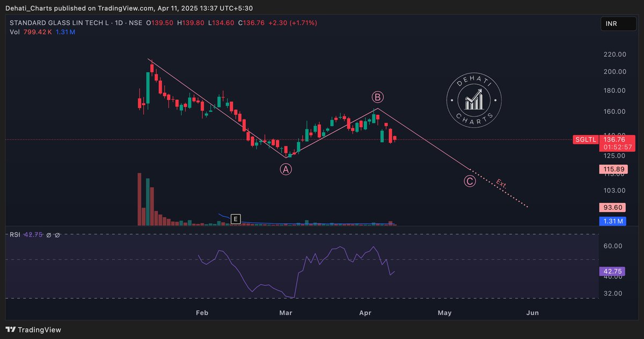Click the May label on time axis

click(x=444, y=313)
